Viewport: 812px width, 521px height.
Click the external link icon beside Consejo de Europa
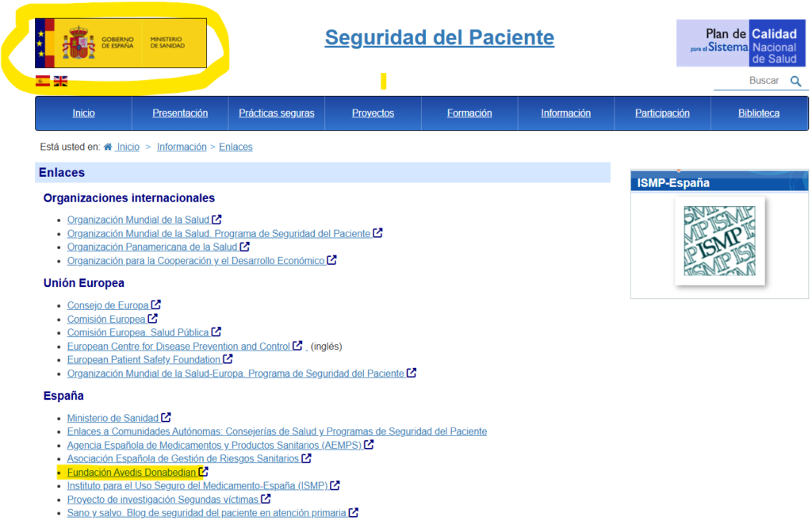point(156,304)
